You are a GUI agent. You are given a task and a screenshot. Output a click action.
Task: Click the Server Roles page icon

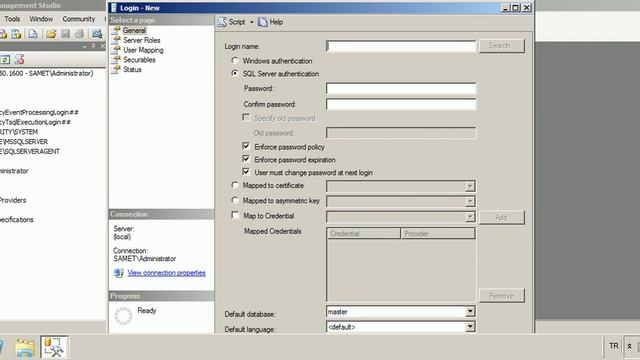point(116,40)
